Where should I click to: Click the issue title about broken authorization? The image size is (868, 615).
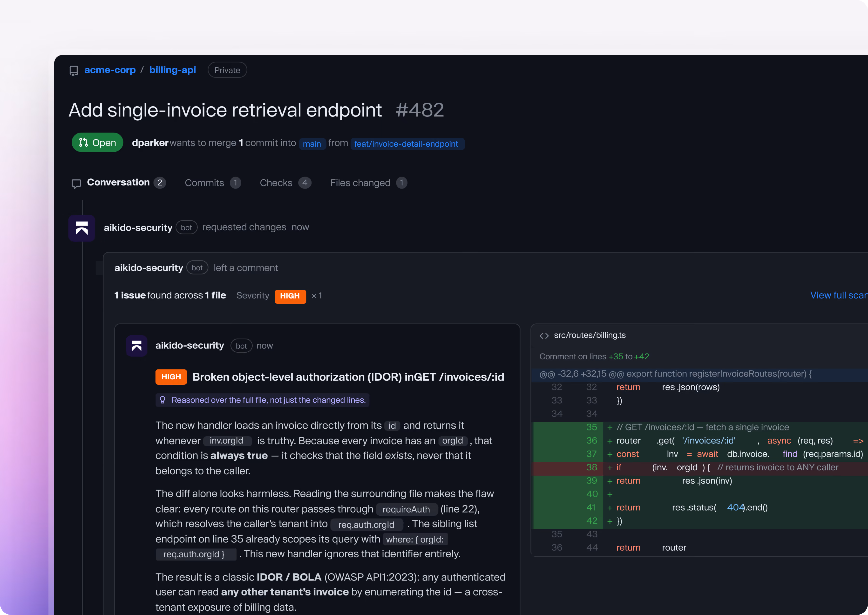tap(348, 377)
